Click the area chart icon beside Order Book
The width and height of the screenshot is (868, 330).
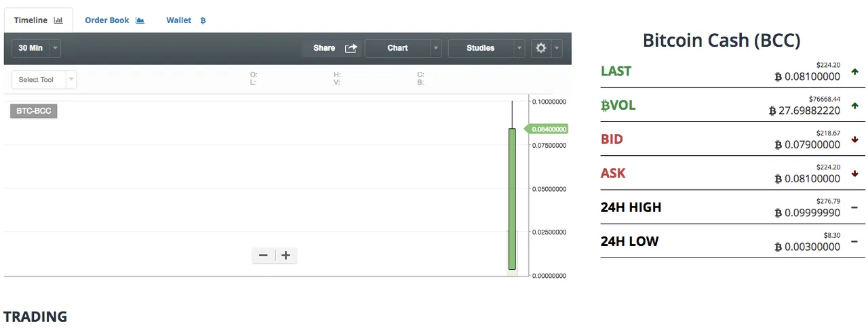(140, 20)
